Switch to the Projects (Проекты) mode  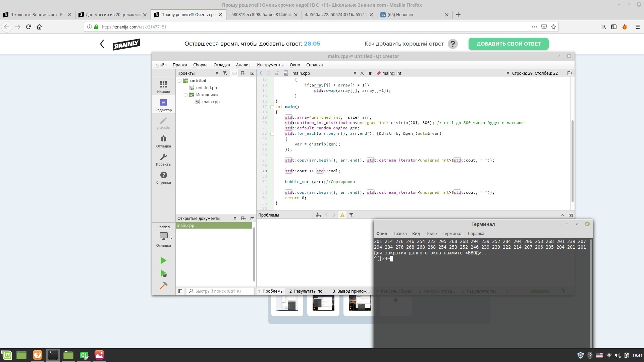pyautogui.click(x=163, y=160)
